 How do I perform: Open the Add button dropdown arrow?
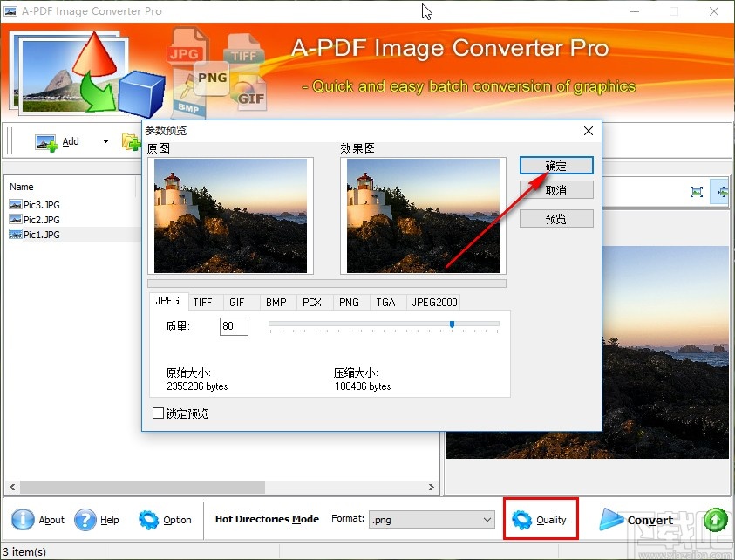(106, 141)
